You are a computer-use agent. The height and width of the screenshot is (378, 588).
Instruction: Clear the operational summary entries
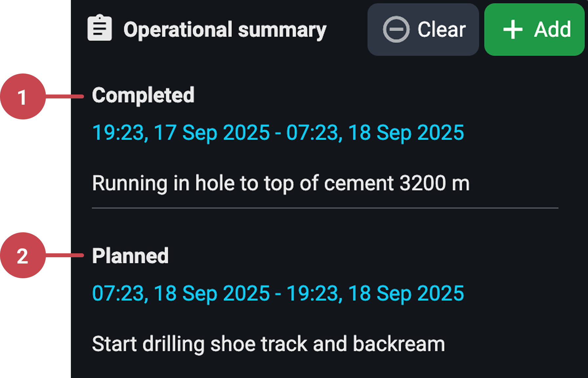coord(423,29)
